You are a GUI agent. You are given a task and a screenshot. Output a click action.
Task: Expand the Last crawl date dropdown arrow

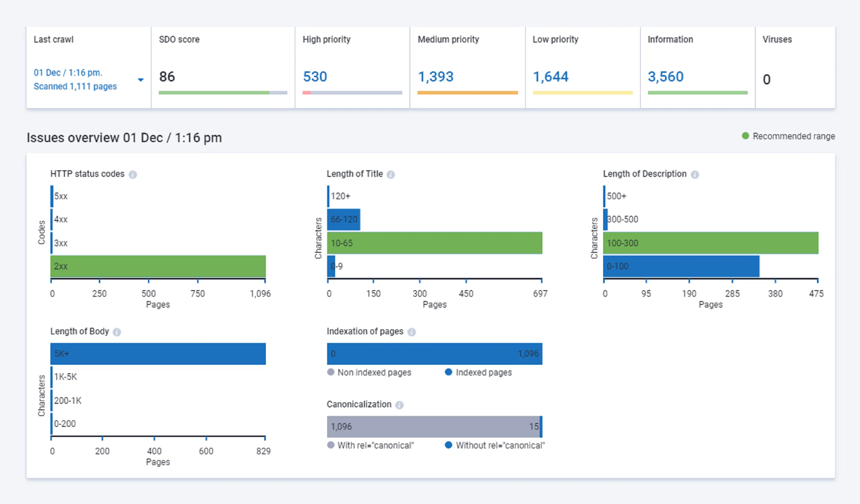(141, 80)
